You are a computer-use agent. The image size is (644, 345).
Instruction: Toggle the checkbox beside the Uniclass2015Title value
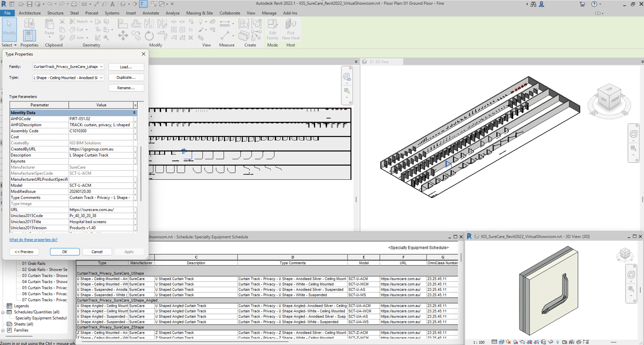point(135,222)
